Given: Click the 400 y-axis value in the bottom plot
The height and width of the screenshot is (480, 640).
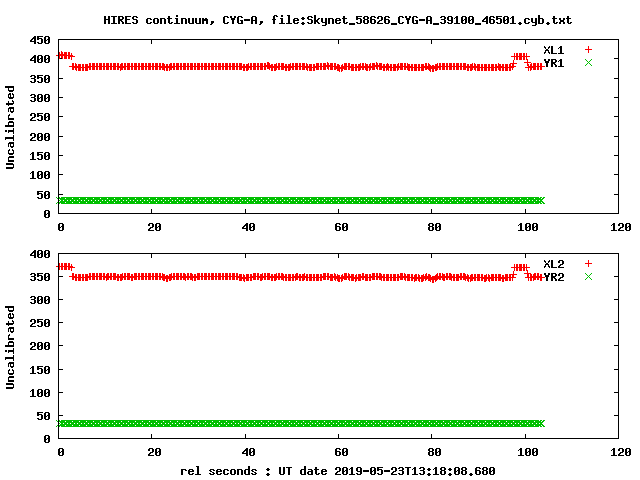Looking at the screenshot, I should click(40, 254).
